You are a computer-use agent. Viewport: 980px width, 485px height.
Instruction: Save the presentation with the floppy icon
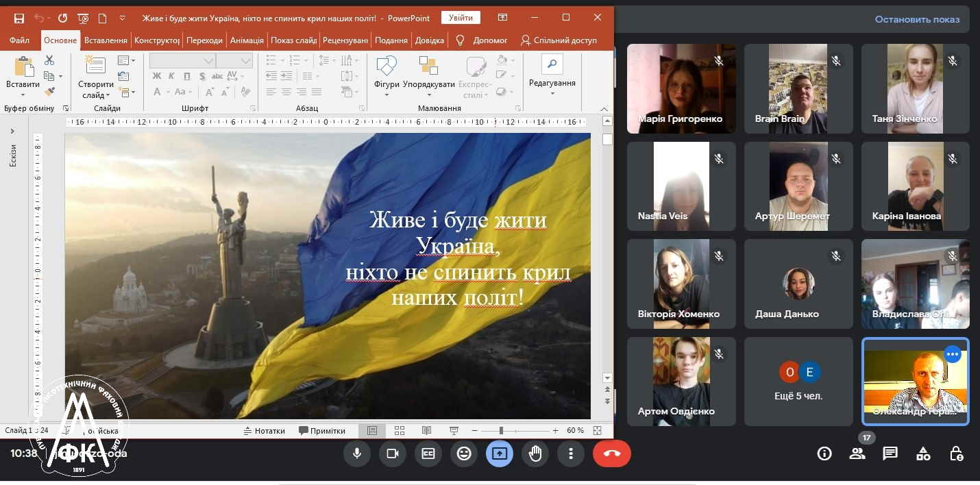(19, 18)
